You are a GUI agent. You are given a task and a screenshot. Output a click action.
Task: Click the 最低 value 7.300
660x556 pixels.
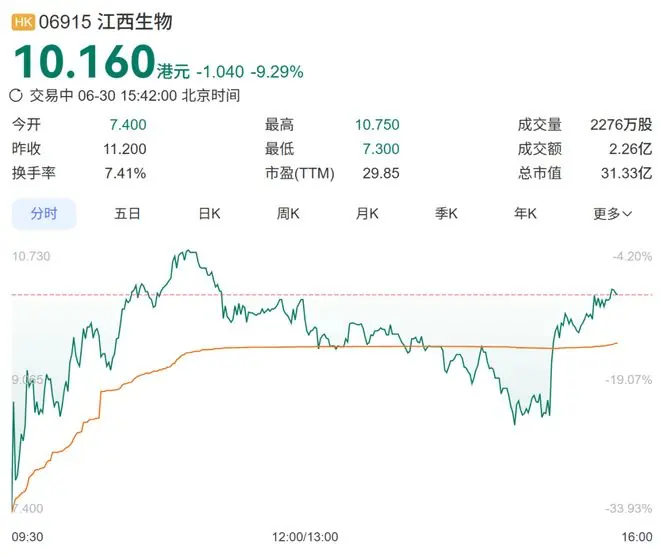[x=381, y=149]
